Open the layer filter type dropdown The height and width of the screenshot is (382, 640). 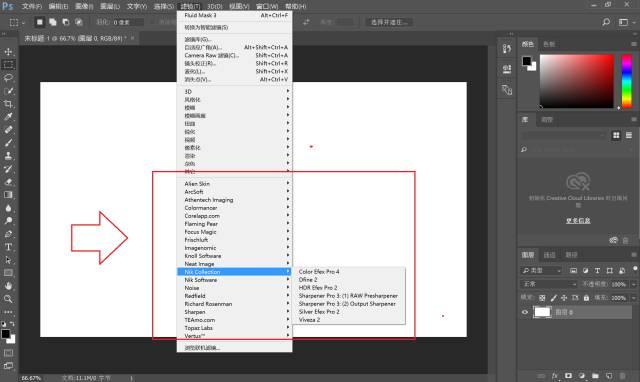coord(542,271)
